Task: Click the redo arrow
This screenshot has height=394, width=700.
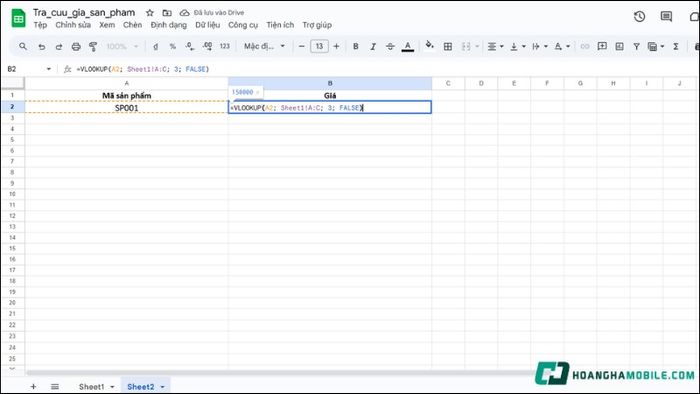Action: tap(58, 46)
